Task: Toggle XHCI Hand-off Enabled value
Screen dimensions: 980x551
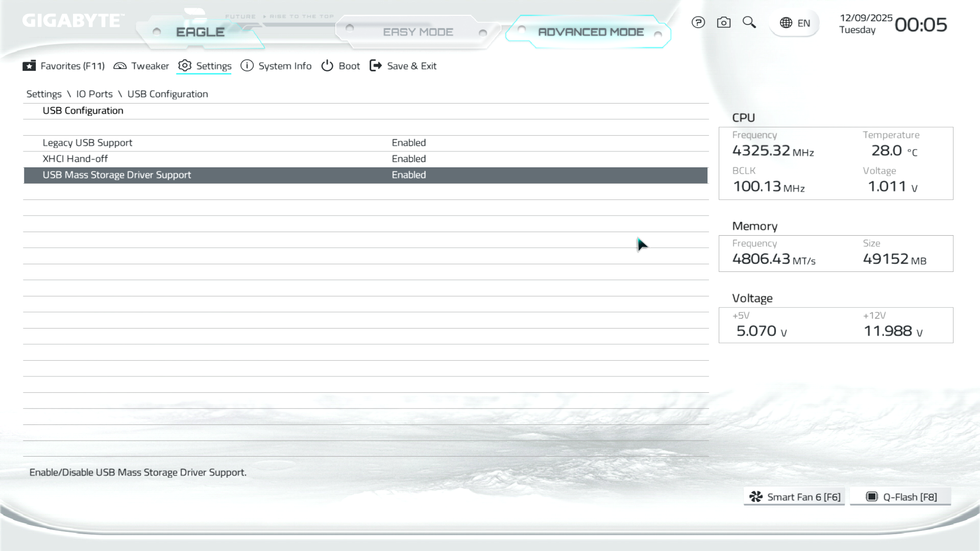Action: click(x=408, y=159)
